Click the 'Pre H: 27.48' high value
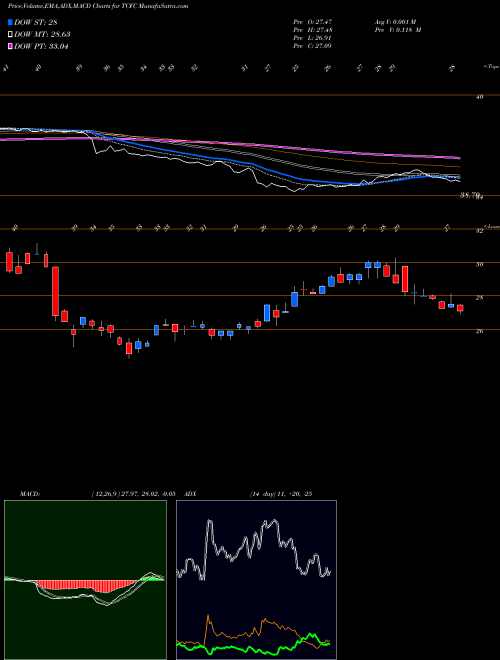The image size is (500, 660). click(312, 30)
